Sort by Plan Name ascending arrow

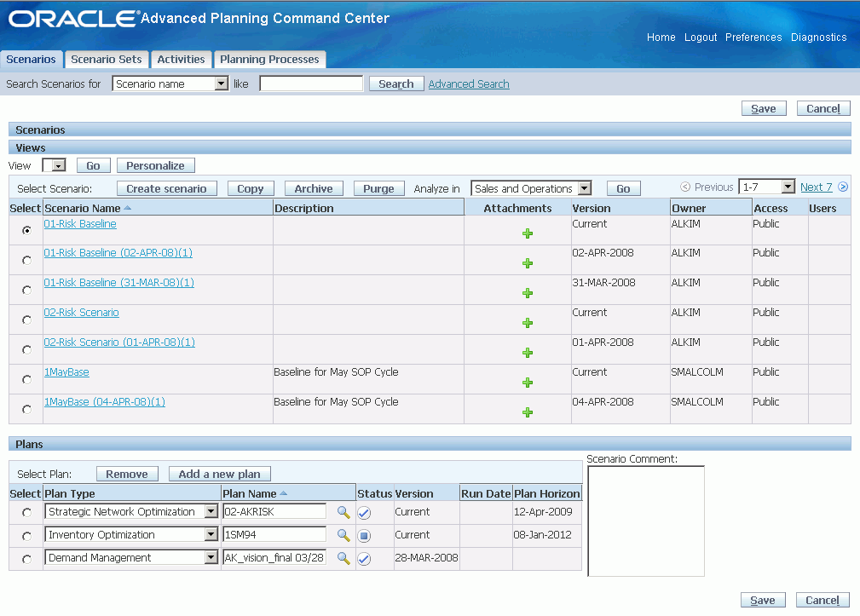pos(284,493)
